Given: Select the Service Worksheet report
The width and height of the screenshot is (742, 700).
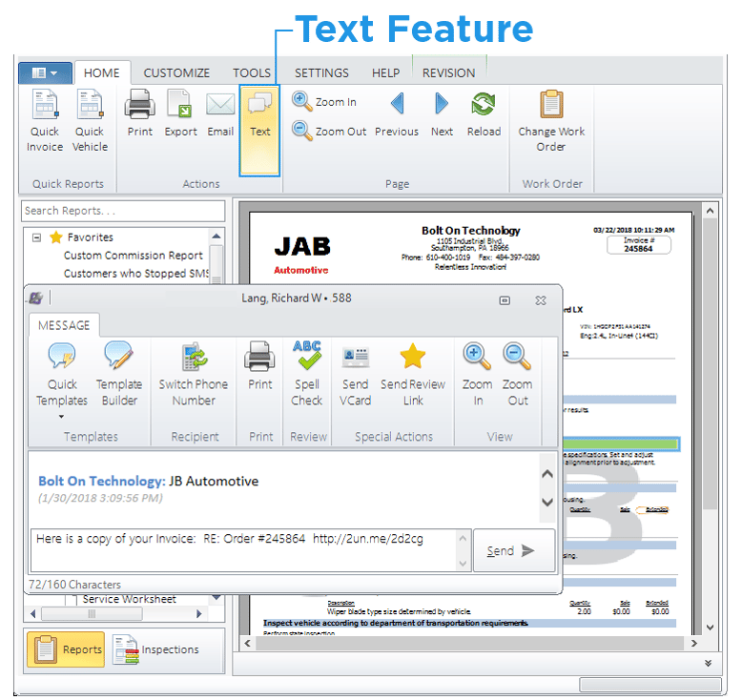Looking at the screenshot, I should [129, 599].
